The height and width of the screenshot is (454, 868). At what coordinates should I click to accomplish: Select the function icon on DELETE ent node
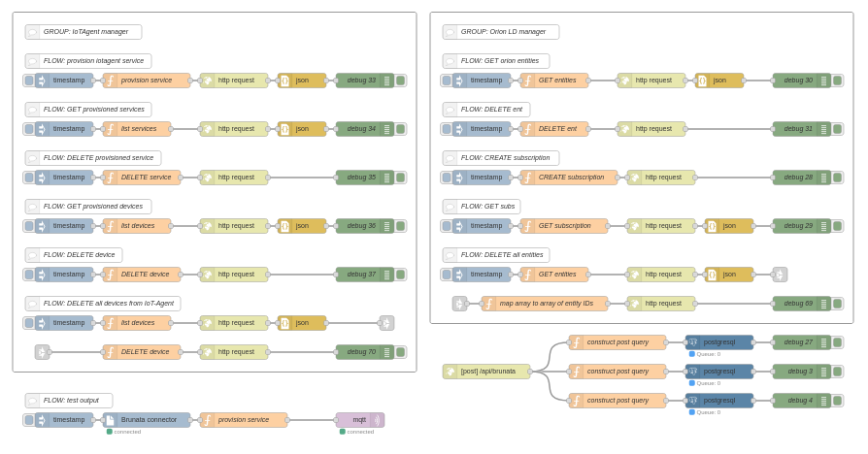(527, 129)
